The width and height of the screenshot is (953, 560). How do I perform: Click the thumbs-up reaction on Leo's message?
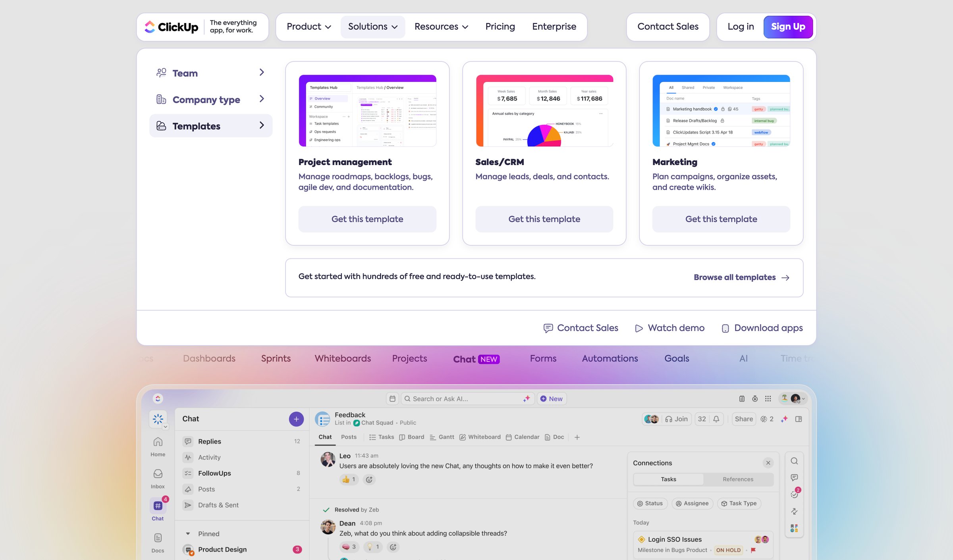pos(349,479)
